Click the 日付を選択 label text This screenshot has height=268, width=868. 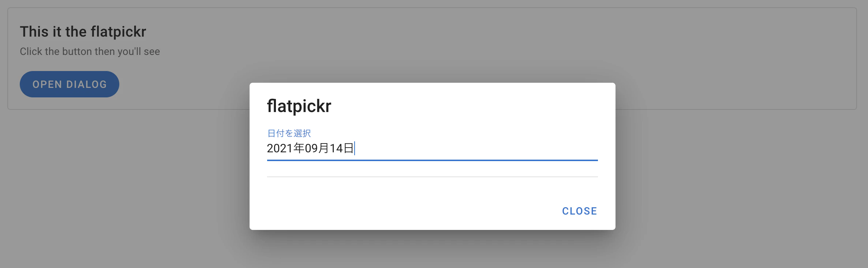click(x=289, y=133)
